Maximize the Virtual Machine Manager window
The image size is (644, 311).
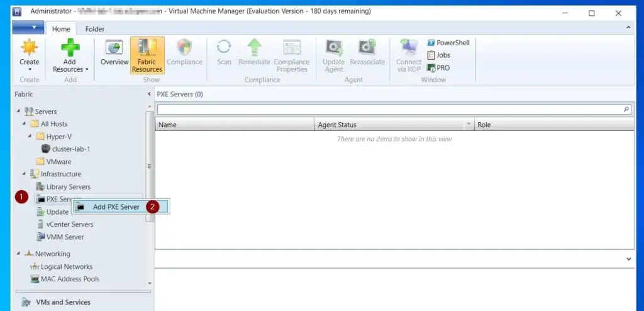[x=591, y=13]
